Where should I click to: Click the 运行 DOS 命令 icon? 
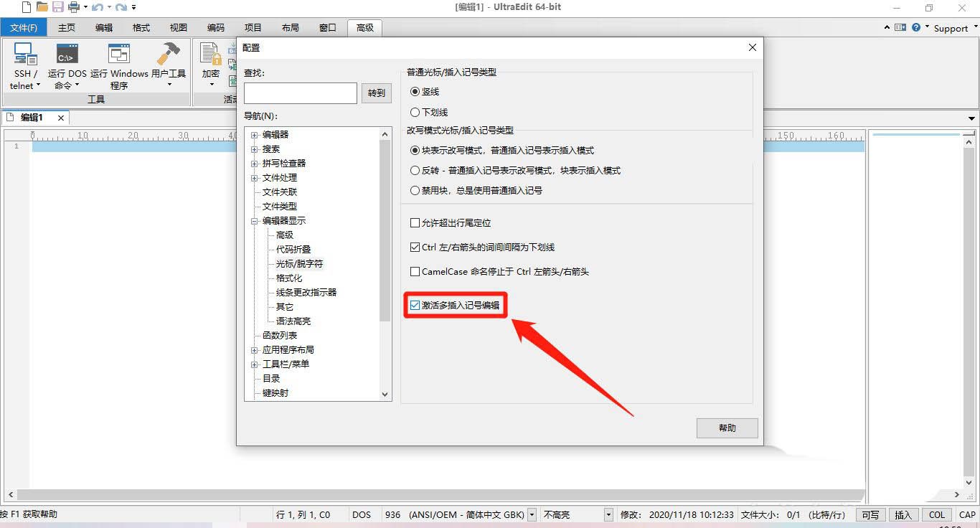click(67, 54)
